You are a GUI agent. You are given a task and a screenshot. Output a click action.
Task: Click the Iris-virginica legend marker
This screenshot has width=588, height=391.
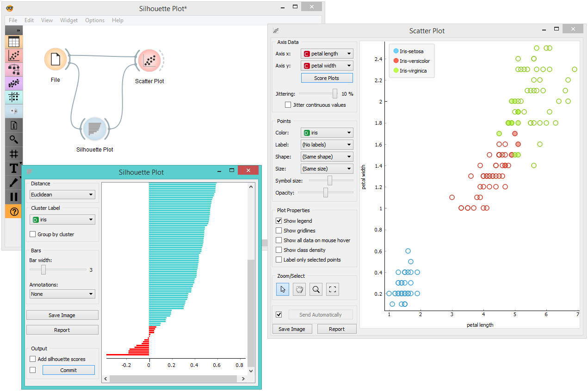[396, 71]
